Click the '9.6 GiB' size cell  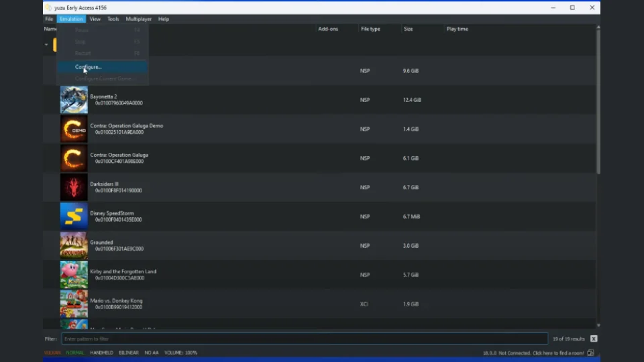411,70
